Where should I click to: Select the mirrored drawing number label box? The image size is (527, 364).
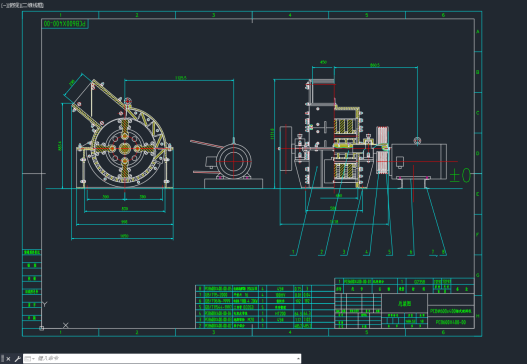click(x=65, y=24)
